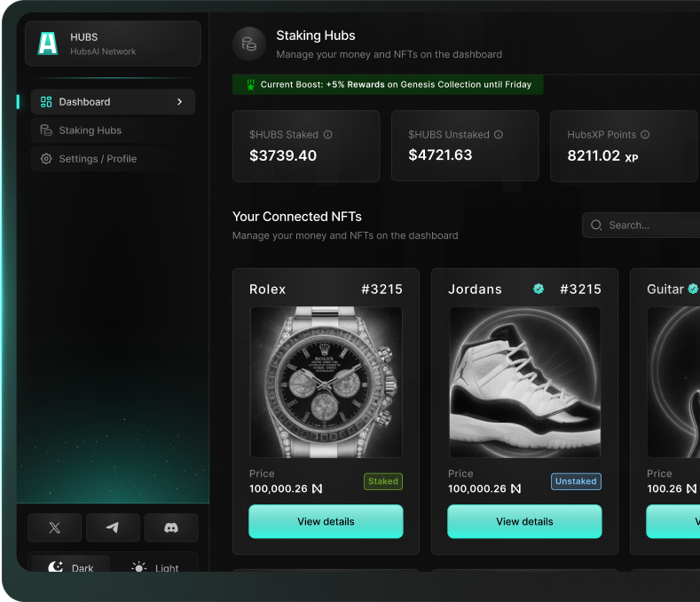Screen dimensions: 700x602
Task: Open the Jordans sneaker thumbnail
Action: pyautogui.click(x=524, y=382)
